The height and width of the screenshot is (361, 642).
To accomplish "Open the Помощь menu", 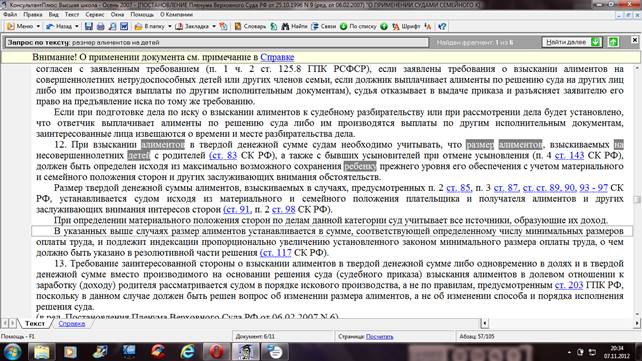I will [142, 14].
